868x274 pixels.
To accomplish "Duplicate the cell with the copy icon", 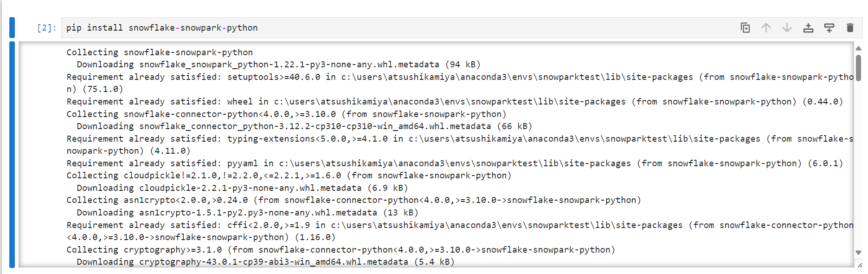I will (745, 28).
